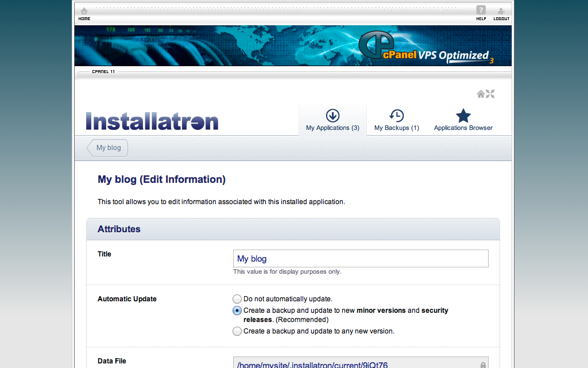Click the Attributes section header
Screen dimensions: 588x368
[x=293, y=229]
